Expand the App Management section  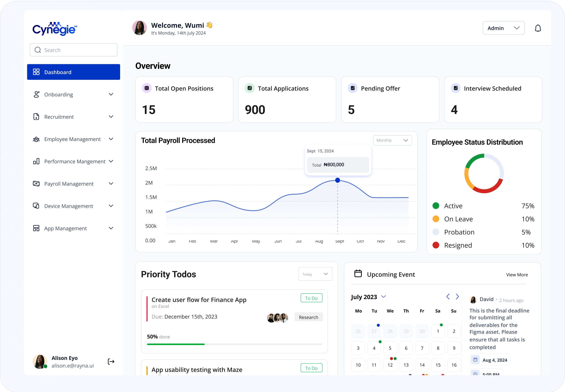tap(111, 228)
